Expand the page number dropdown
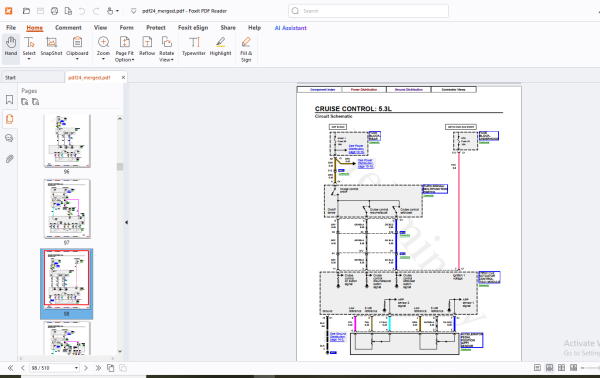Screen dimensions: 600x378 tap(77, 368)
